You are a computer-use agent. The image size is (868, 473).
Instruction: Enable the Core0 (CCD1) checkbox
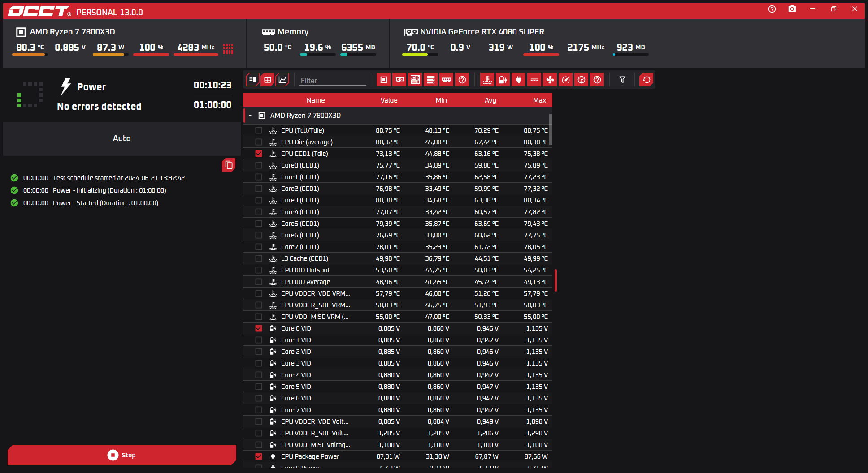[259, 165]
